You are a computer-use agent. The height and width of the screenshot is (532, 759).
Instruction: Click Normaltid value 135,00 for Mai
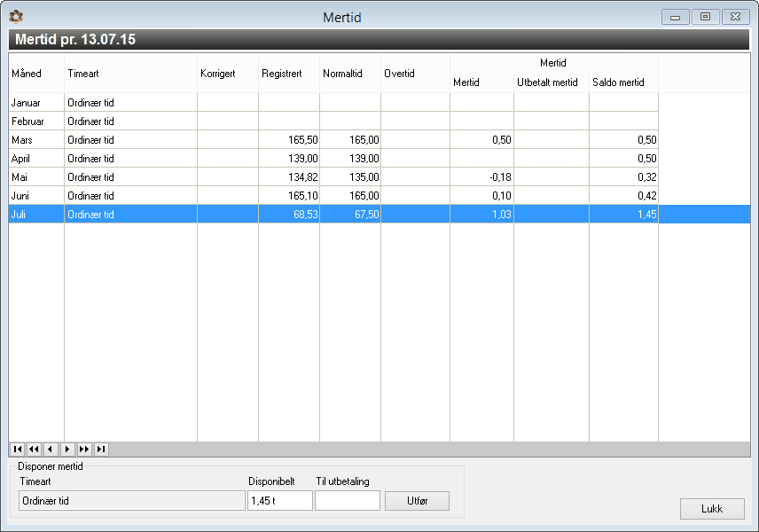pyautogui.click(x=364, y=177)
